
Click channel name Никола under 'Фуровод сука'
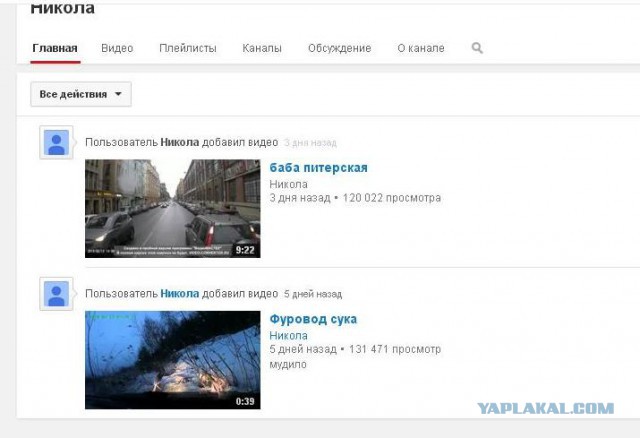tap(288, 336)
